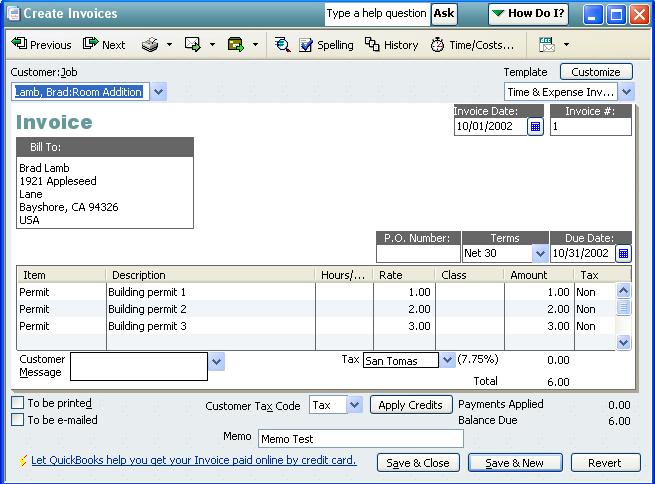Expand the Tax San Tomas dropdown
The height and width of the screenshot is (484, 655).
447,360
